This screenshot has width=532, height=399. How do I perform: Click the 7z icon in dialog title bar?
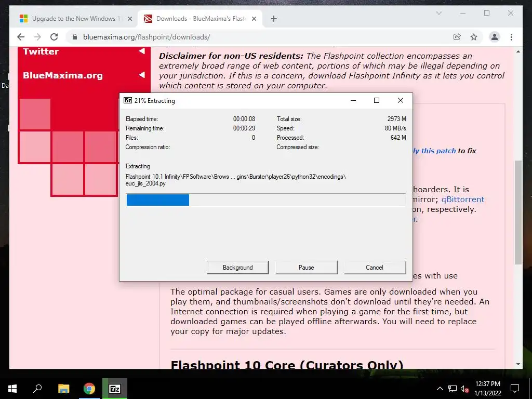[128, 100]
